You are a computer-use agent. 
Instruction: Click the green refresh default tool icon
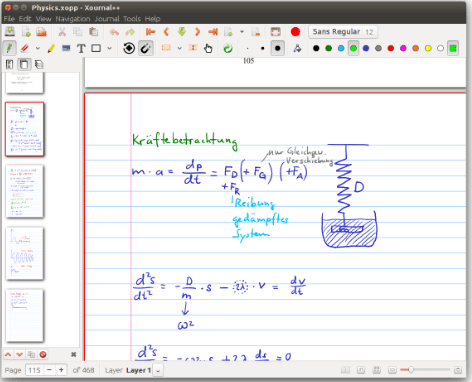point(228,49)
